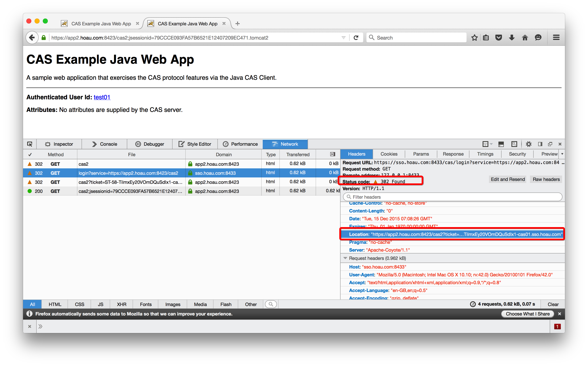Open a new browser tab with plus
The height and width of the screenshot is (366, 588).
click(237, 24)
